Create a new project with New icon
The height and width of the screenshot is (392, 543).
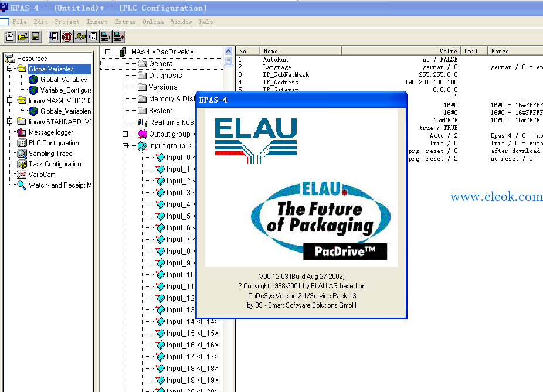[10, 36]
